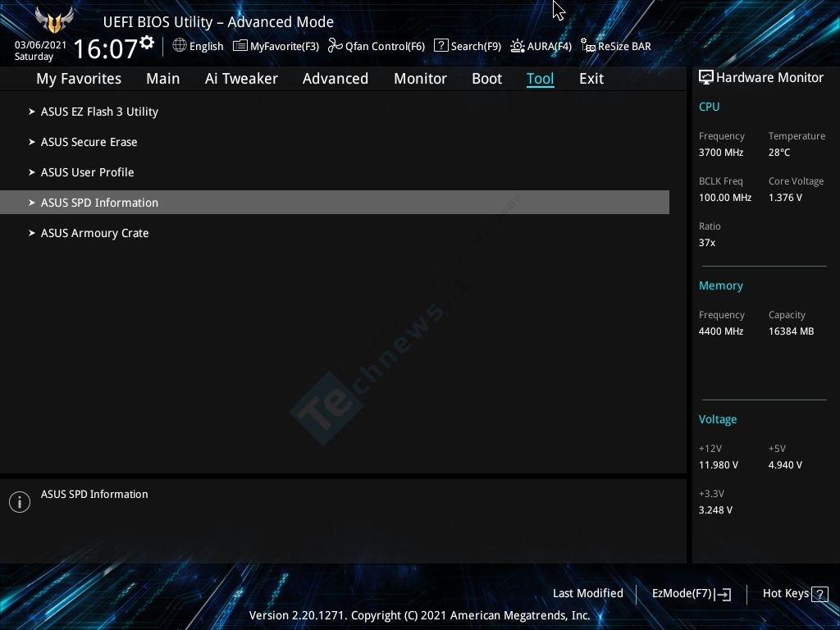This screenshot has width=840, height=630.
Task: Click MyFavorite(F3) label
Action: (x=285, y=47)
